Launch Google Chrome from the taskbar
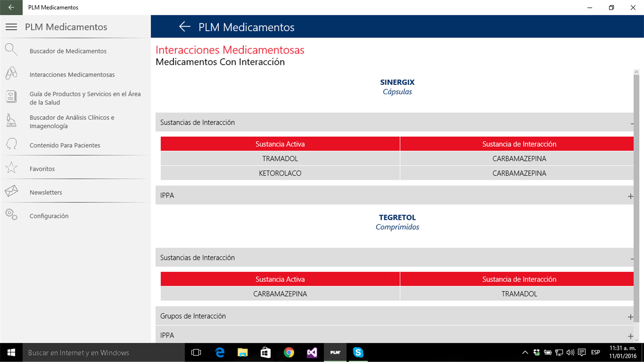Viewport: 644px width, 362px height. tap(289, 353)
